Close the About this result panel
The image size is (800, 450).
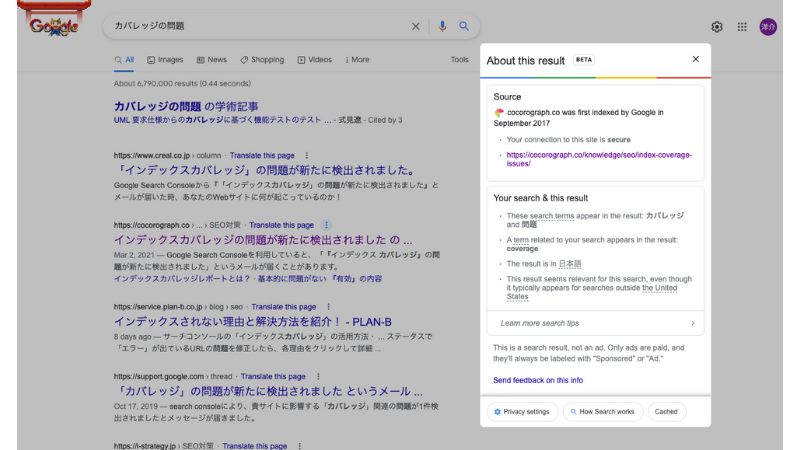695,59
